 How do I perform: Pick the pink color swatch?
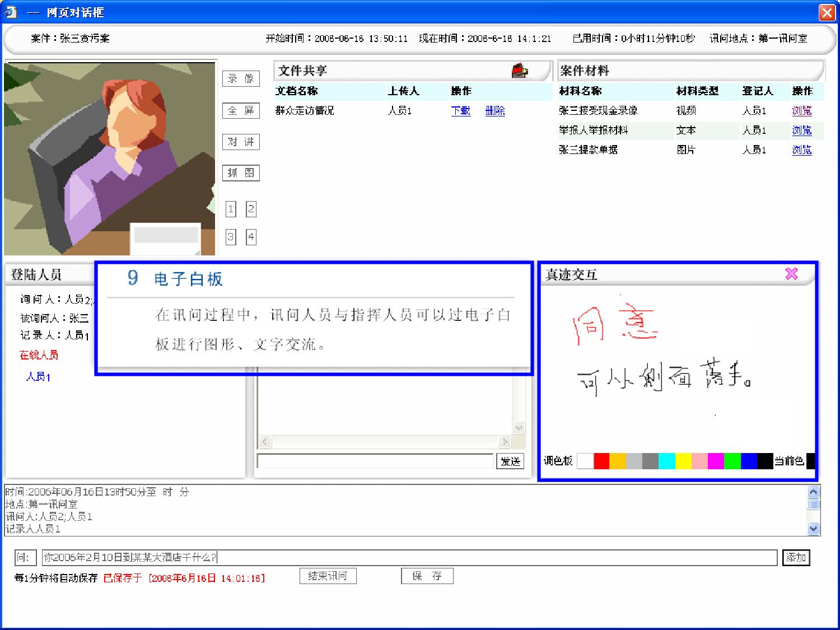[699, 461]
